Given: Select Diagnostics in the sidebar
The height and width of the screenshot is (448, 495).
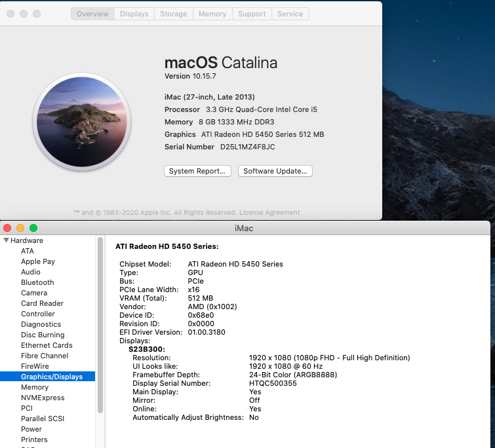Looking at the screenshot, I should (41, 324).
